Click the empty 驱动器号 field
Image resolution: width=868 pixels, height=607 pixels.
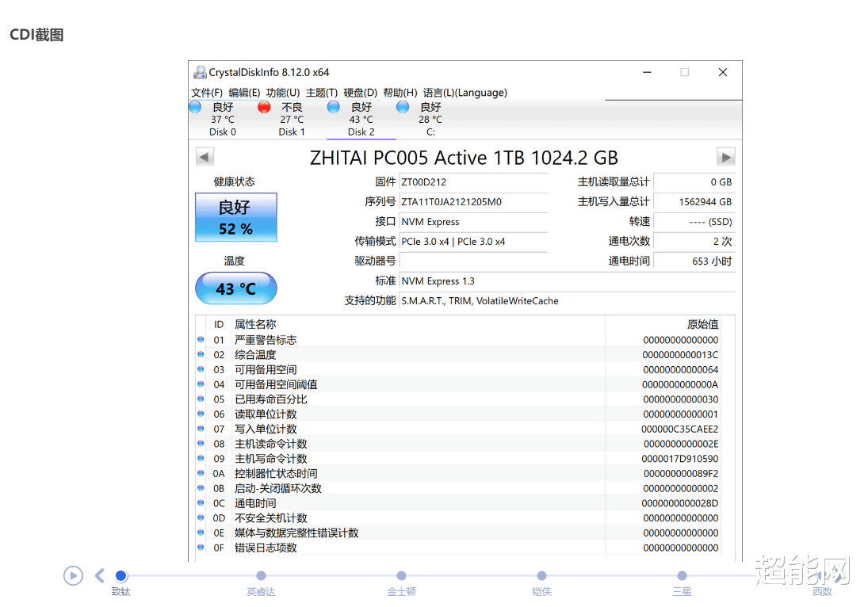pyautogui.click(x=473, y=261)
